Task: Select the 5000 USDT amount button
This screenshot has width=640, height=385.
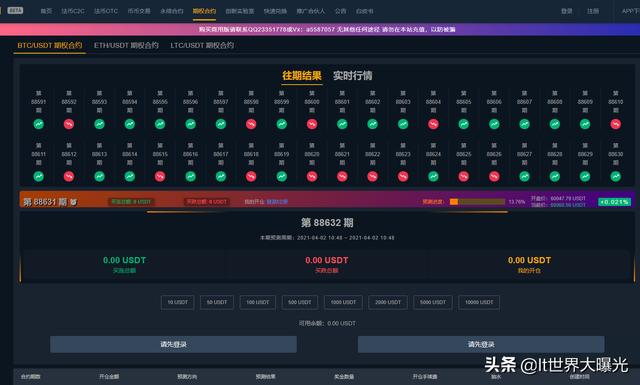Action: point(433,303)
